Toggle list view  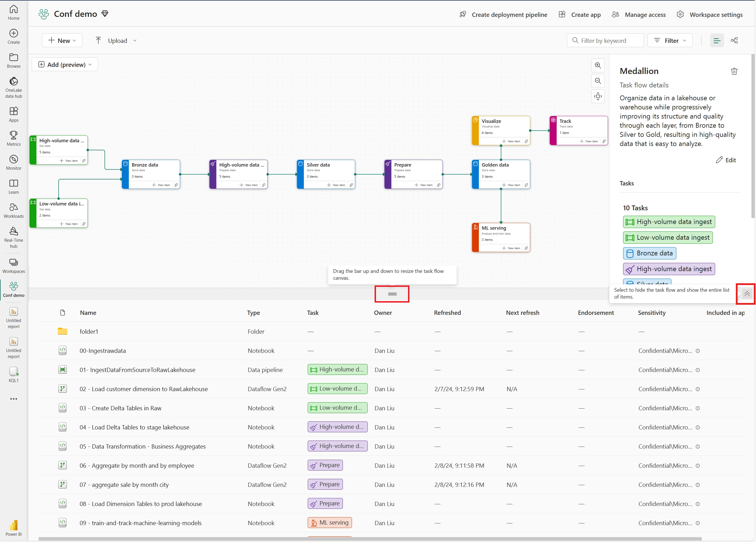coord(717,40)
